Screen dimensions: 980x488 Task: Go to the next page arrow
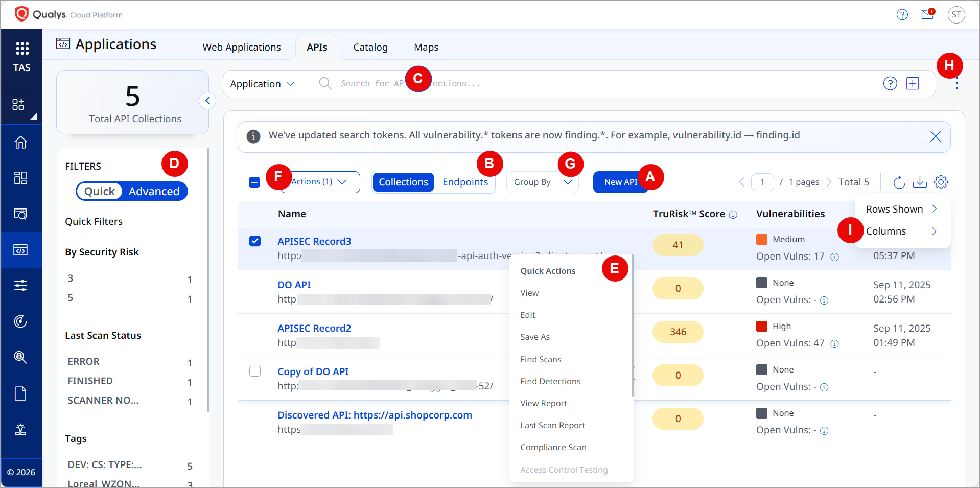[829, 182]
